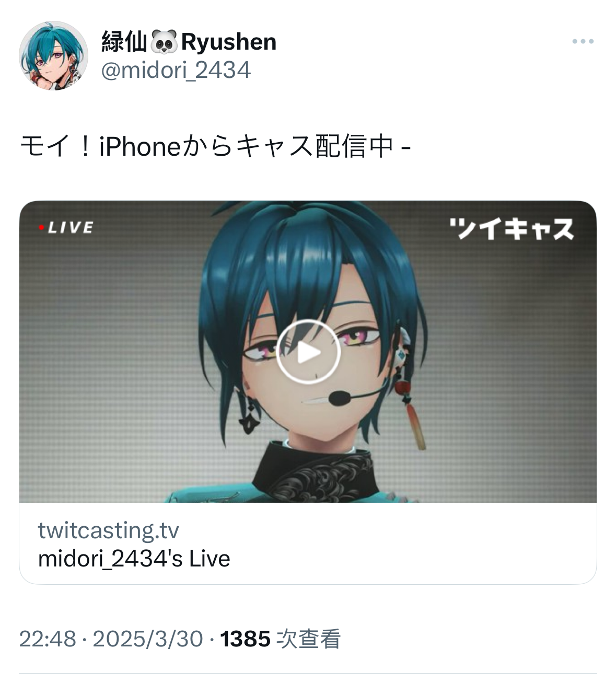616x683 pixels.
Task: Click the panda emoji in display name
Action: (164, 42)
